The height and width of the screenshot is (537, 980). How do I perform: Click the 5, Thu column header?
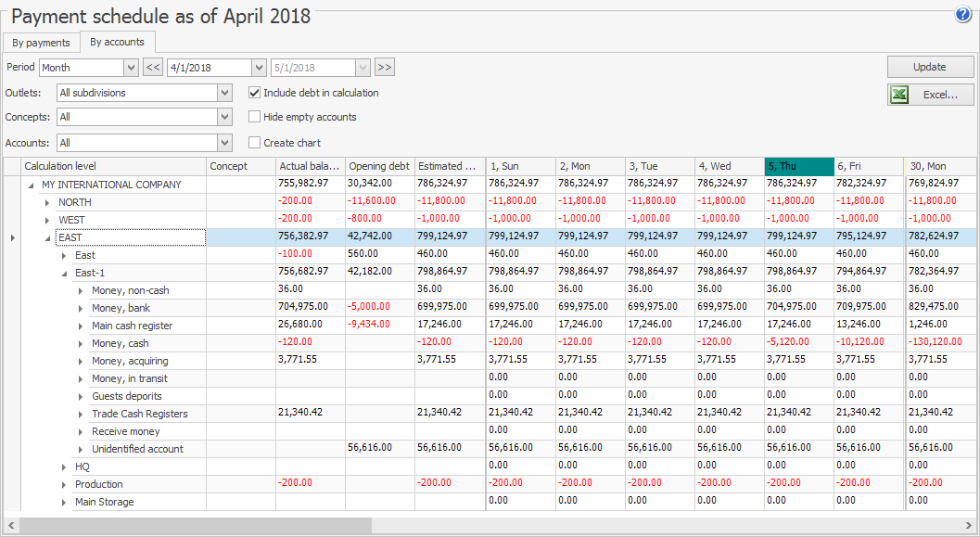click(799, 166)
